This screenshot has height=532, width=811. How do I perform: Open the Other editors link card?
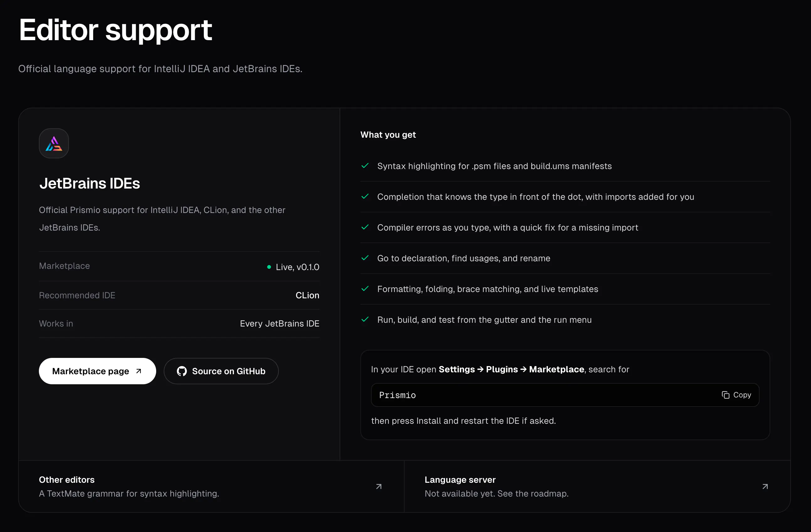click(211, 487)
